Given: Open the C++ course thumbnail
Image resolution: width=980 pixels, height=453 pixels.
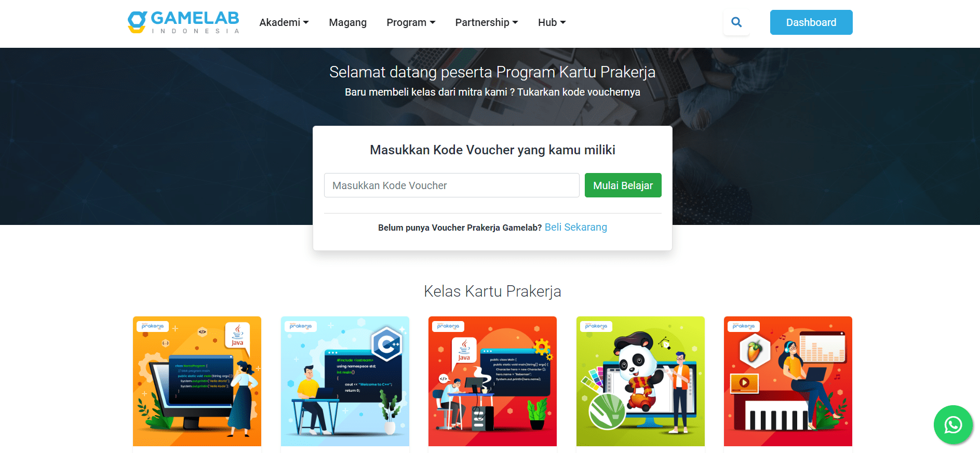Looking at the screenshot, I should click(x=345, y=381).
